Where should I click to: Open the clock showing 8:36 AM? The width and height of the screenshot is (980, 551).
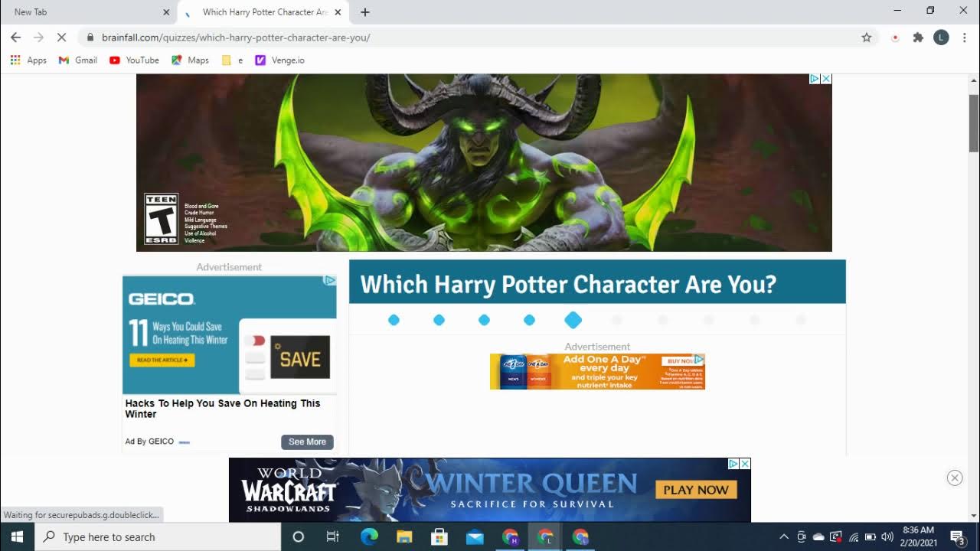[x=919, y=536]
